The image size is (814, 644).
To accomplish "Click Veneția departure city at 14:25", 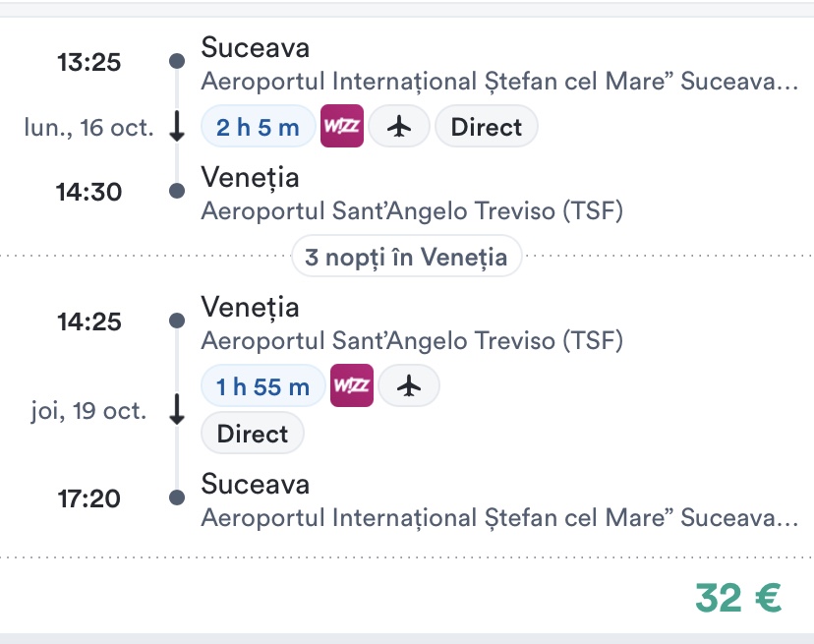I will 250,307.
